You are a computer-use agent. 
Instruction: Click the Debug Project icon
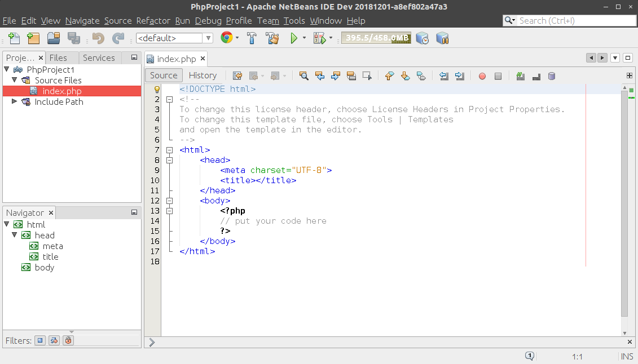click(320, 38)
